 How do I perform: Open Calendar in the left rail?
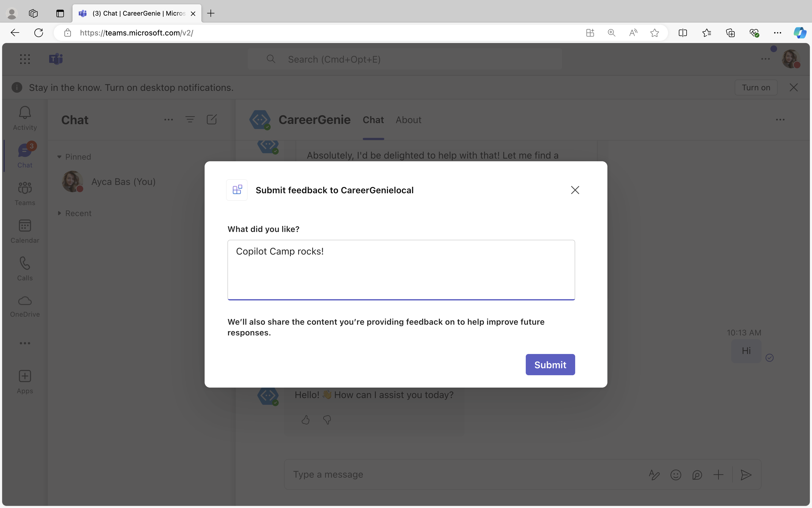tap(25, 231)
